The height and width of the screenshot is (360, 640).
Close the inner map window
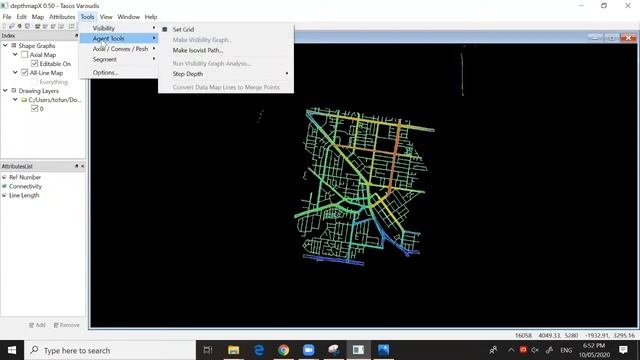pyautogui.click(x=629, y=38)
